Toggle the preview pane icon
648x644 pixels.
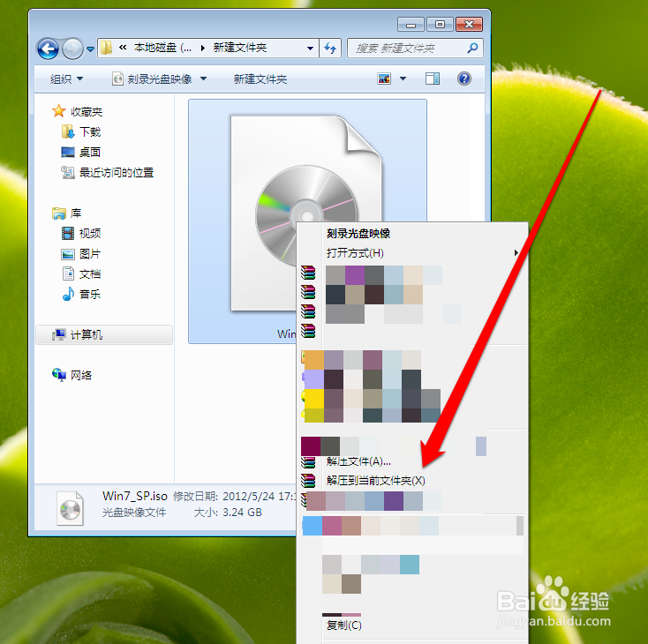click(433, 78)
